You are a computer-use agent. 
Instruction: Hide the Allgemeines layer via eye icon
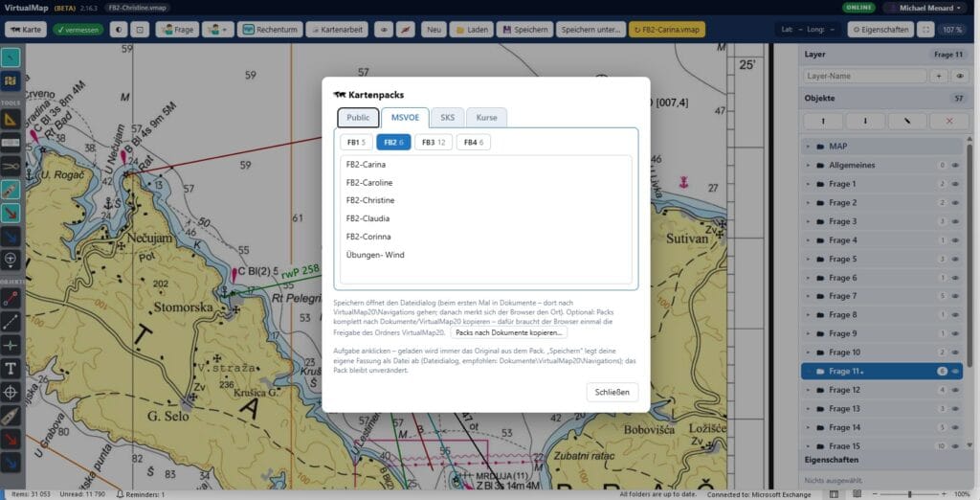956,165
